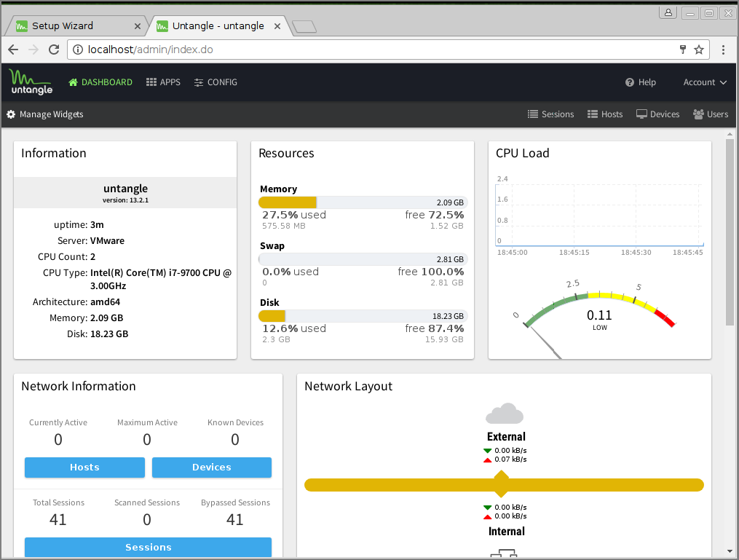Open a new browser tab
The width and height of the screenshot is (739, 560).
[304, 28]
